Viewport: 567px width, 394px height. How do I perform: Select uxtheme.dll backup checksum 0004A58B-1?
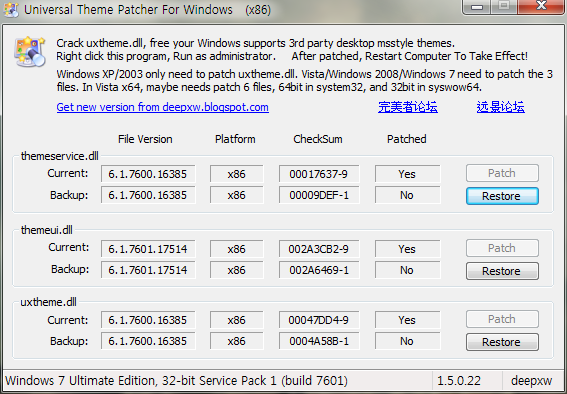[319, 341]
